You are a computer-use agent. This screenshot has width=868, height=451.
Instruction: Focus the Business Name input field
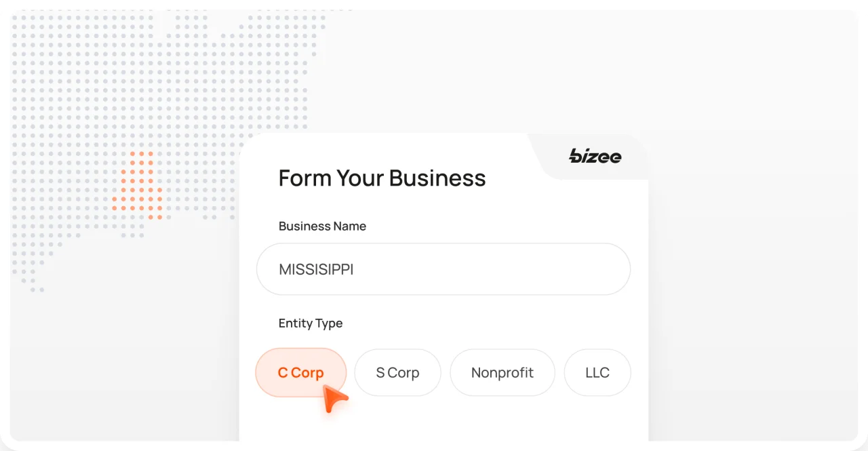[x=443, y=269]
